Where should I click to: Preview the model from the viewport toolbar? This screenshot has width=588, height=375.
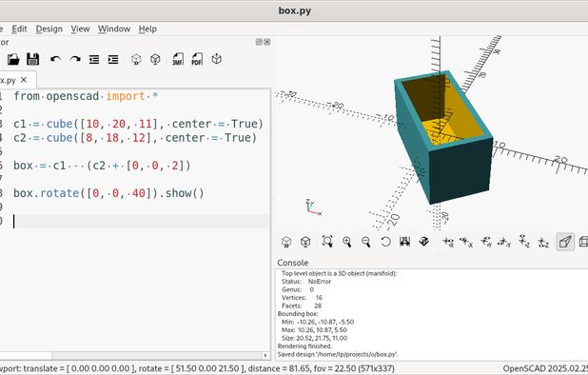tap(286, 242)
